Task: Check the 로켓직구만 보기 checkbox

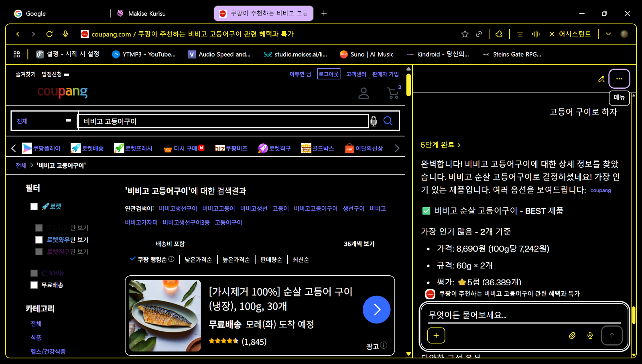Action: click(39, 252)
